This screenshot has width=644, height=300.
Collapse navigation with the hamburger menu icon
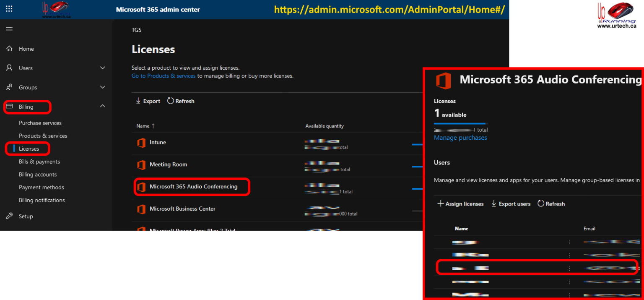(x=9, y=29)
